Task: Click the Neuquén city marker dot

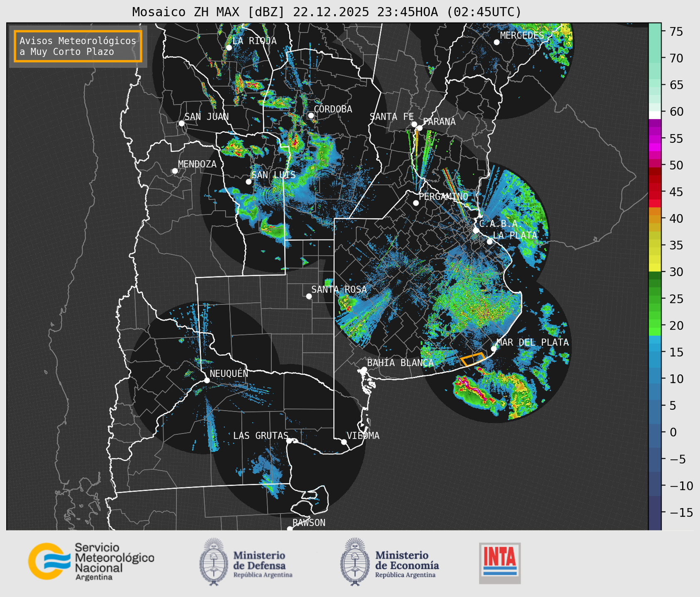Action: (207, 380)
